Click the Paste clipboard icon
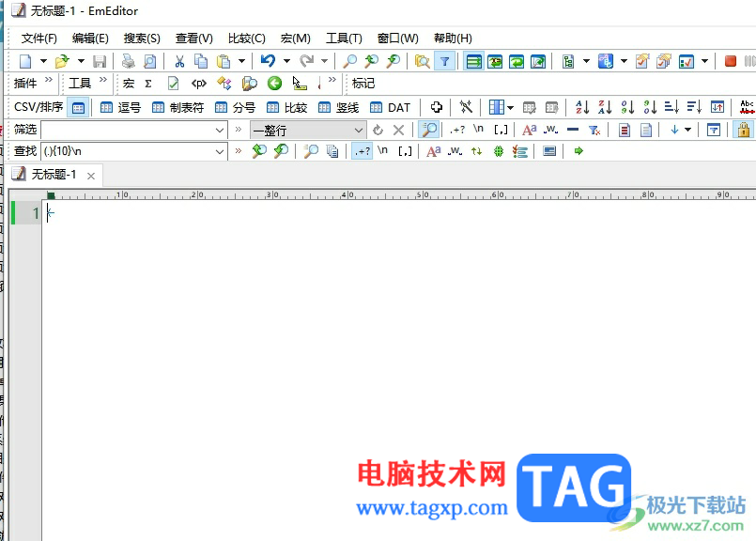Viewport: 756px width, 541px height. [224, 61]
